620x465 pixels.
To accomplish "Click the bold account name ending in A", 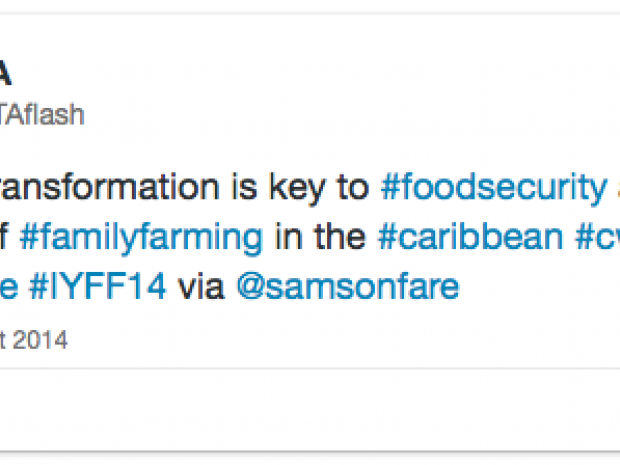I will [6, 73].
